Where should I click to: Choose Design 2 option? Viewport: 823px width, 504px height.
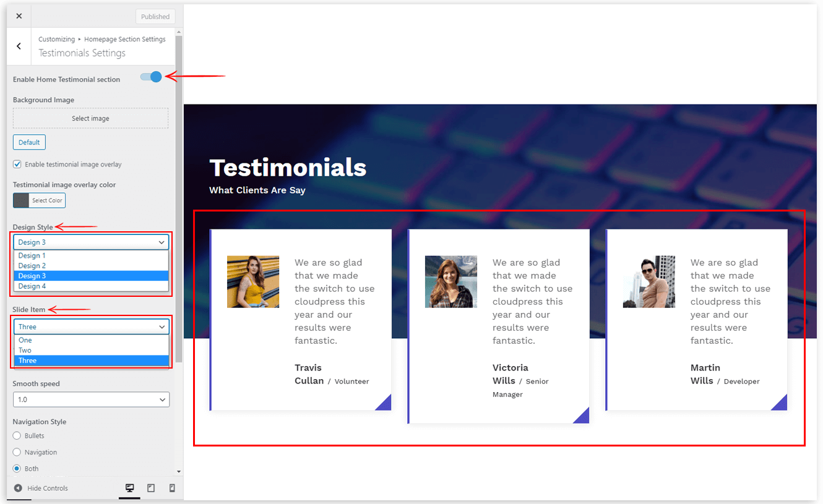point(91,266)
